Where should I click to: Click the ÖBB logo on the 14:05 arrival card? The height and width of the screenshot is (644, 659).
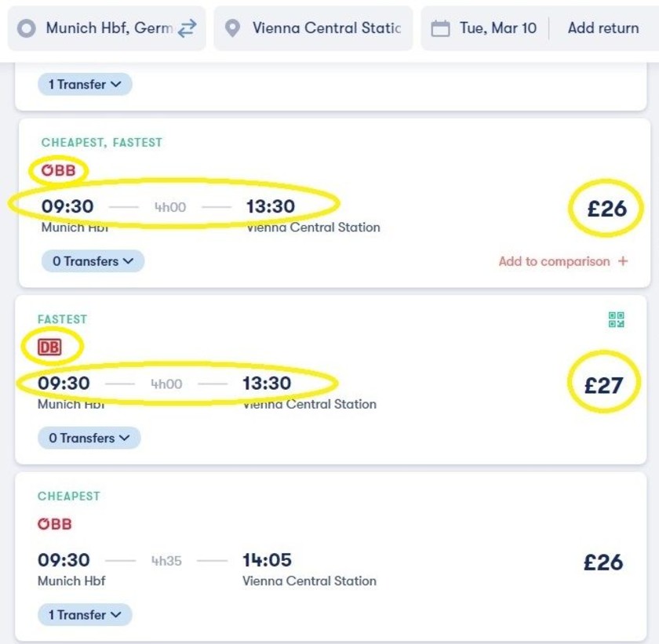[x=55, y=524]
